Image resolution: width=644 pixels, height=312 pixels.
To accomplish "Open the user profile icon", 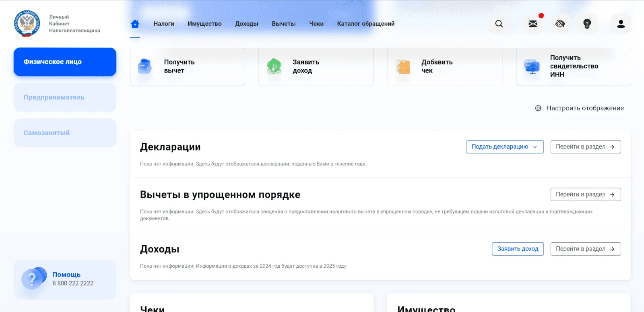I will [621, 24].
